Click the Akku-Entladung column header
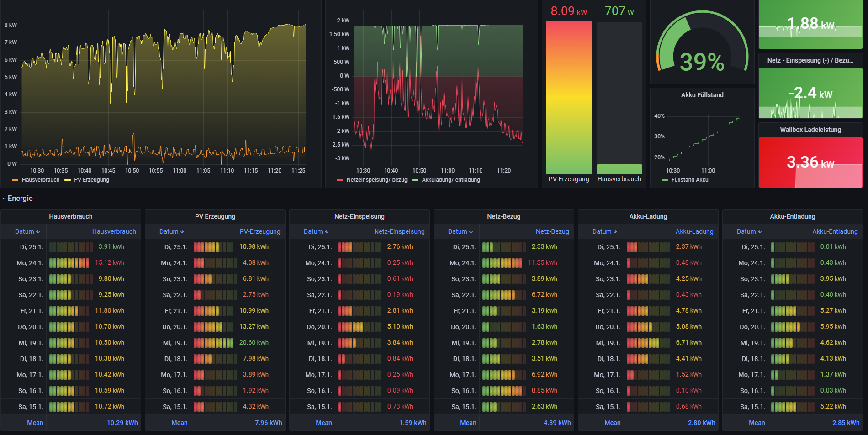The height and width of the screenshot is (435, 868). (835, 231)
